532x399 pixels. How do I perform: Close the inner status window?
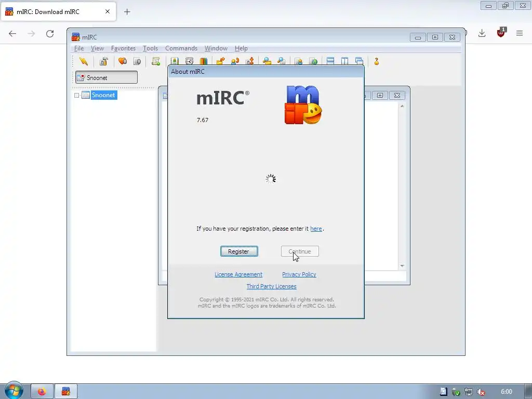[x=397, y=96]
